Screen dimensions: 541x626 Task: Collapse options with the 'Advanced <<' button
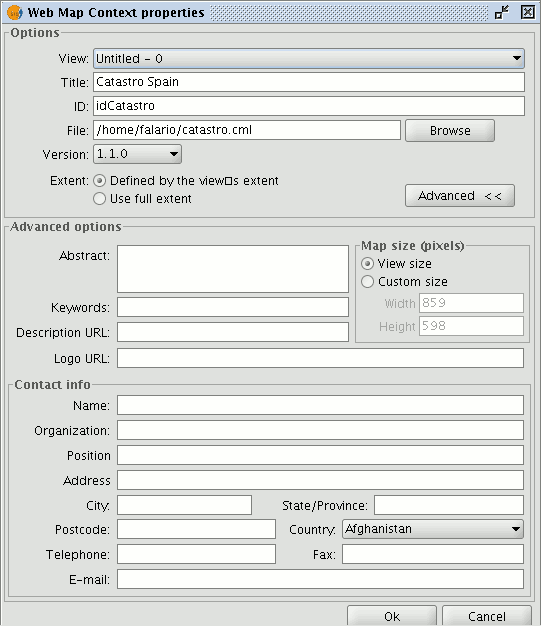460,196
